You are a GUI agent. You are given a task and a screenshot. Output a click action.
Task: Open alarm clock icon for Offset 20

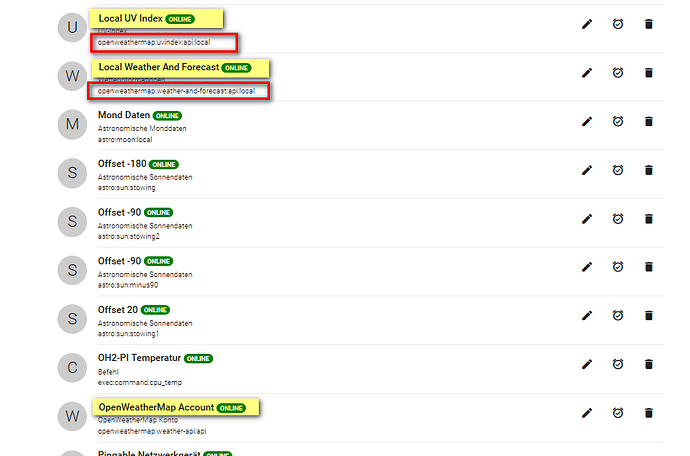(x=618, y=315)
